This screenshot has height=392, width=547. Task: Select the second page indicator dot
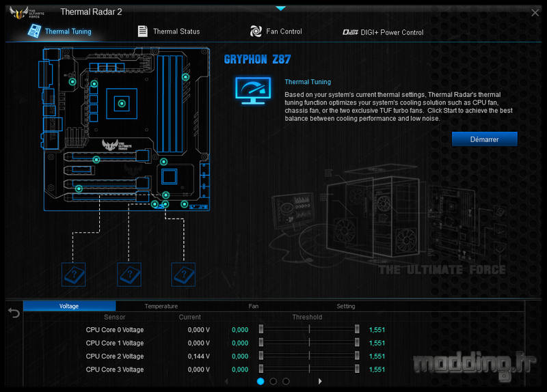pyautogui.click(x=273, y=381)
